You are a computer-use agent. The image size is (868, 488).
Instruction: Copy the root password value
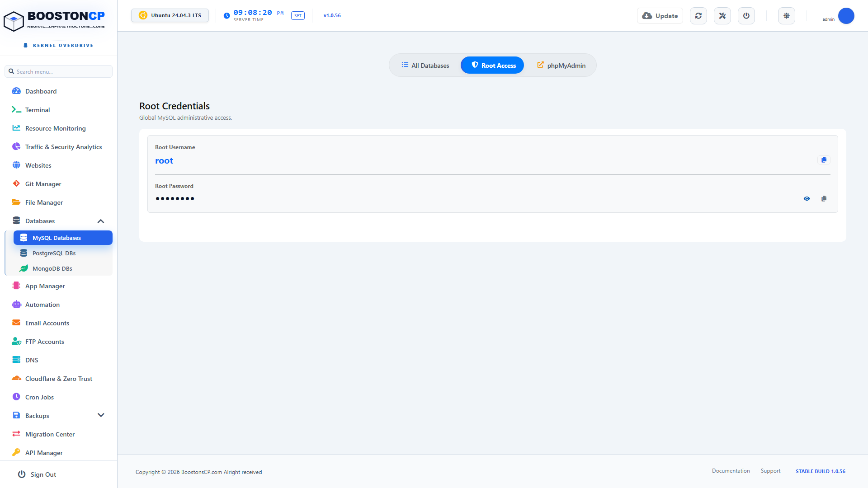click(x=824, y=199)
